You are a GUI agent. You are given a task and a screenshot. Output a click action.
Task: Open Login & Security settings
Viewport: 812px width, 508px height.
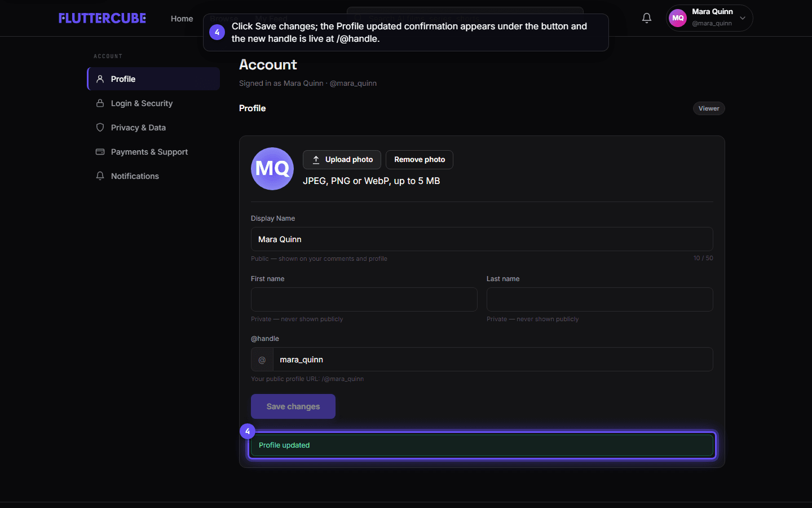pyautogui.click(x=153, y=103)
